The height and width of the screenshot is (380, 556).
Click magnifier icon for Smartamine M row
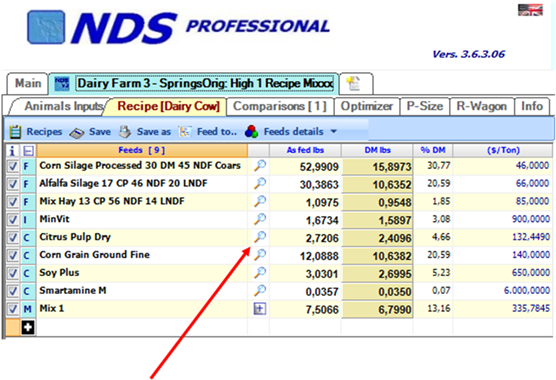260,290
